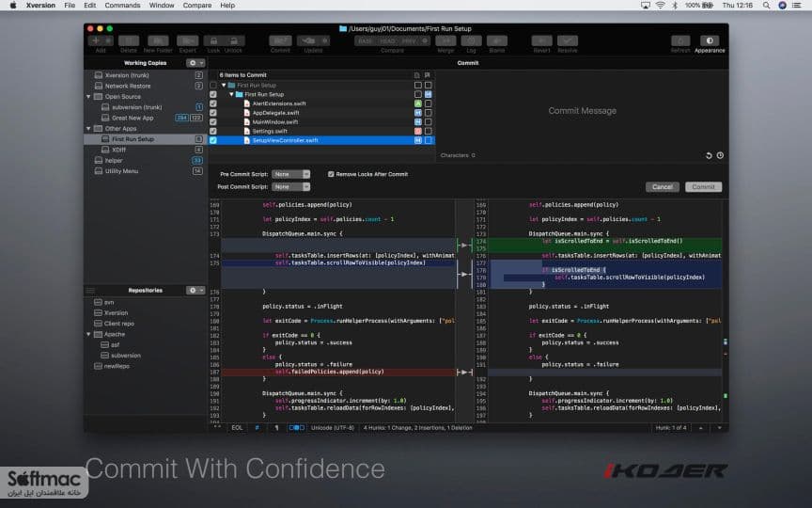Click the reset commit message icon

click(x=709, y=155)
